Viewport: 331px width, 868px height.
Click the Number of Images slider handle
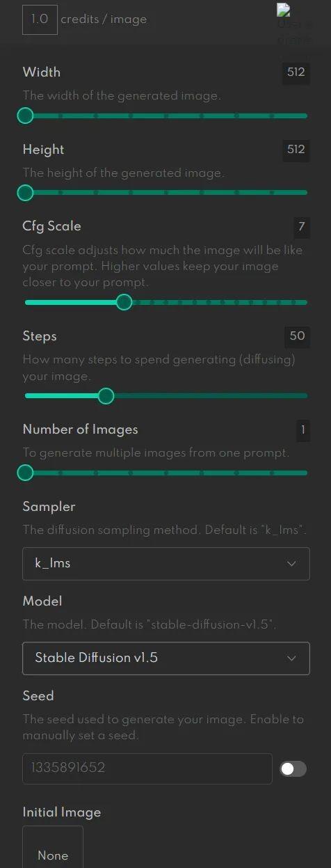(25, 473)
